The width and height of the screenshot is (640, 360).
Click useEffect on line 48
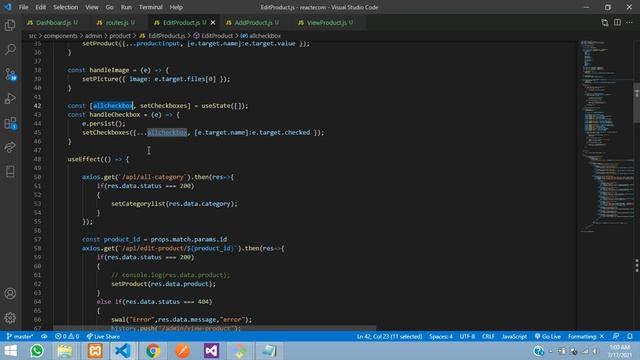coord(84,159)
